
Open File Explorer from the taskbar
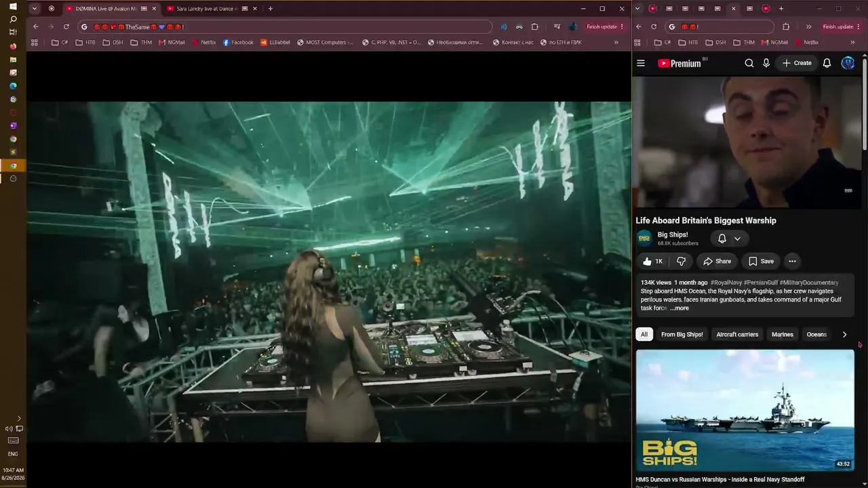[13, 60]
